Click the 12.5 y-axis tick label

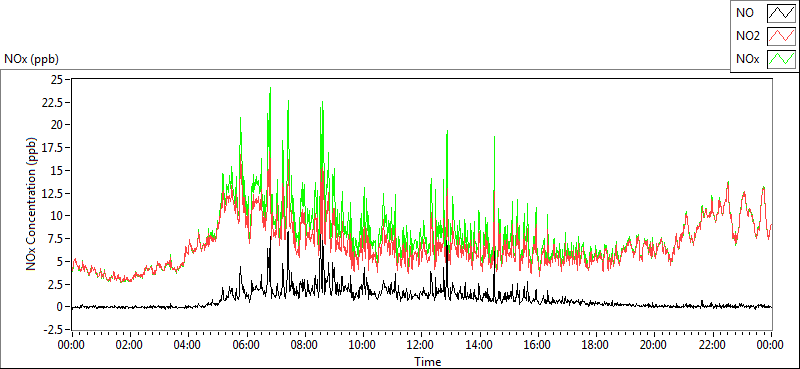tap(53, 193)
